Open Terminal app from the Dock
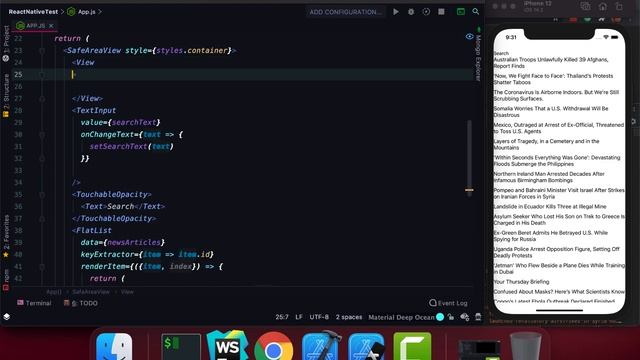This screenshot has height=360, width=640. click(x=181, y=347)
